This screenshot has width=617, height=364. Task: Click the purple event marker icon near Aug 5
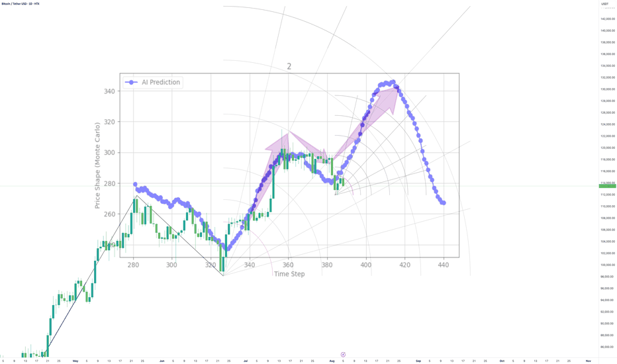[343, 355]
